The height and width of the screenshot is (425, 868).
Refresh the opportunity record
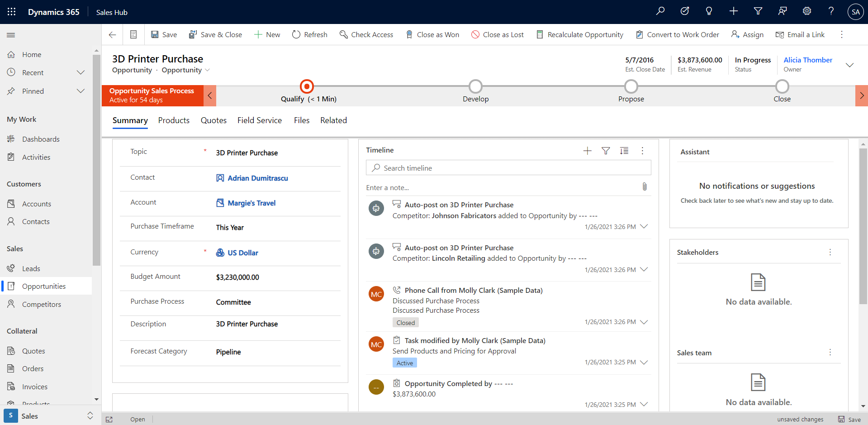click(x=309, y=34)
